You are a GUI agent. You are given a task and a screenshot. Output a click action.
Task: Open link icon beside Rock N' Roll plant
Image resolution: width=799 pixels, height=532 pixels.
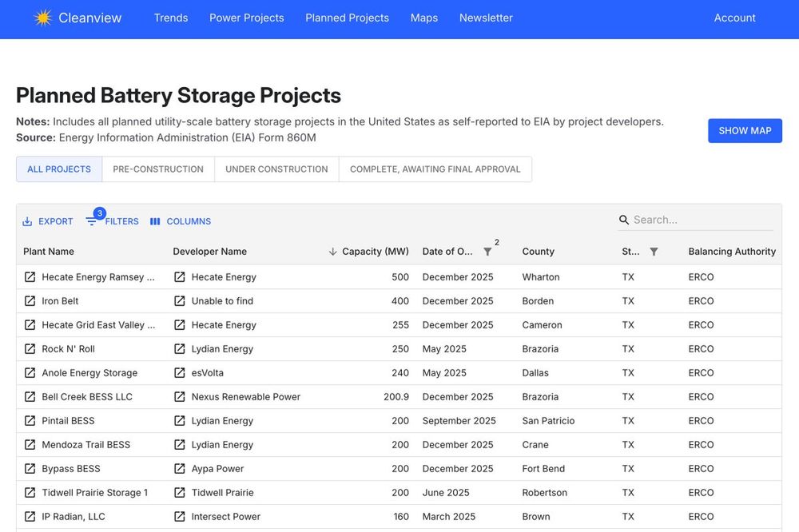(x=30, y=348)
